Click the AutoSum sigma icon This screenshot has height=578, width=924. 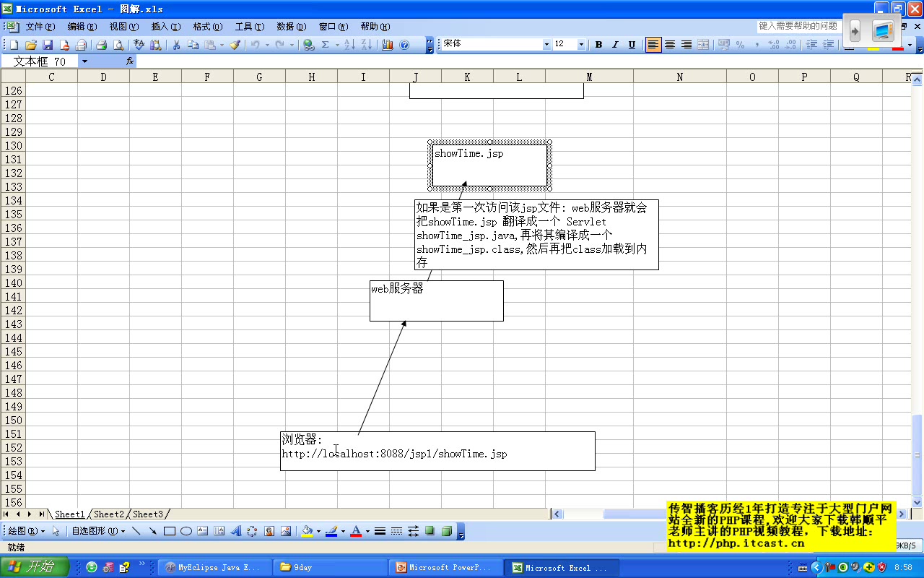point(326,45)
